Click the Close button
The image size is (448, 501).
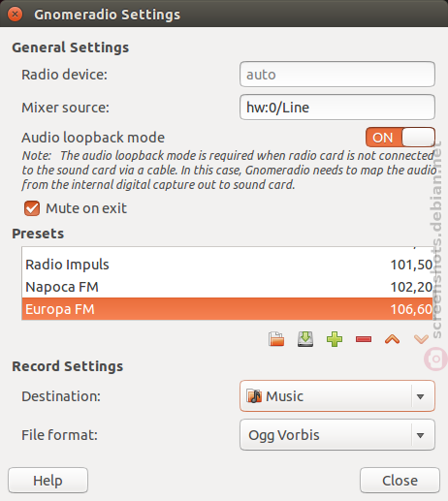tap(400, 481)
